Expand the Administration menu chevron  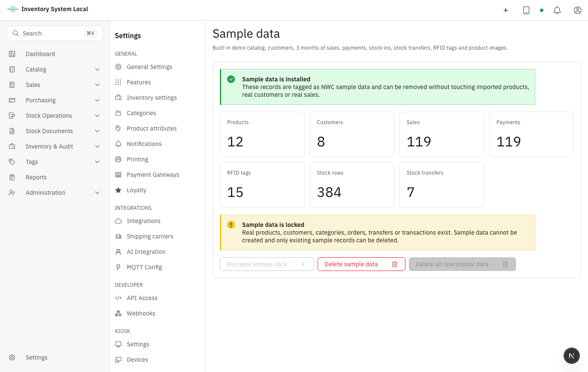97,193
